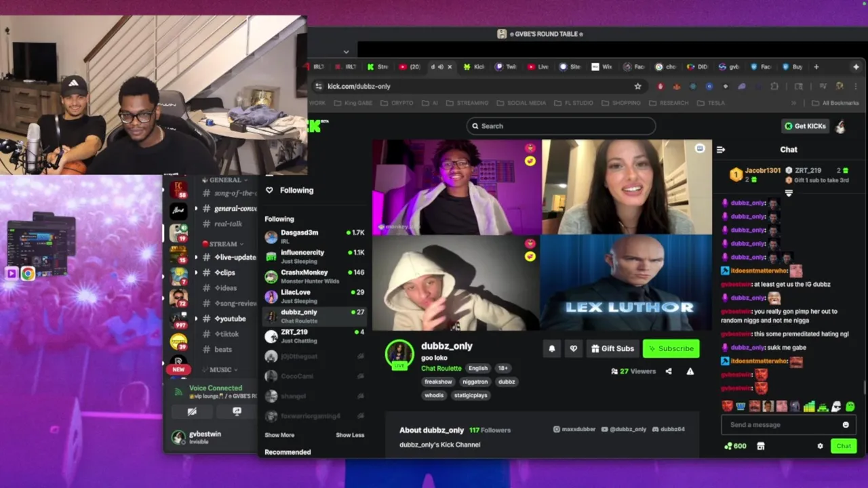Switch to the Twitch browser tab

pyautogui.click(x=506, y=67)
